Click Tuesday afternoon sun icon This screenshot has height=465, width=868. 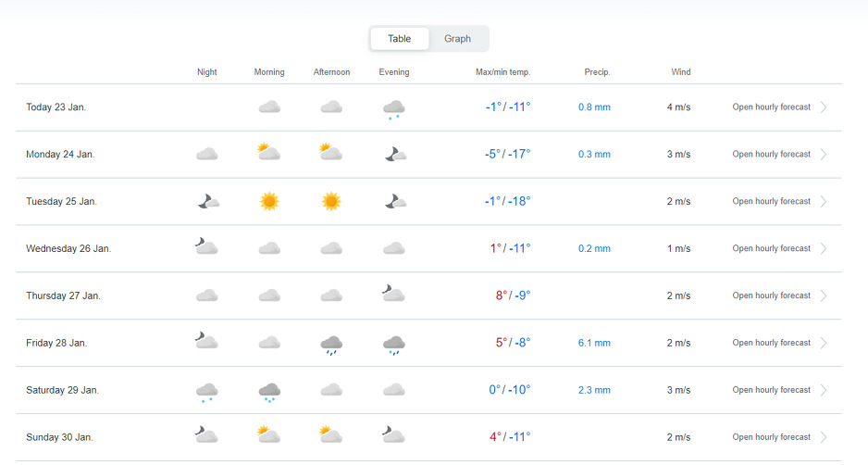click(x=331, y=201)
